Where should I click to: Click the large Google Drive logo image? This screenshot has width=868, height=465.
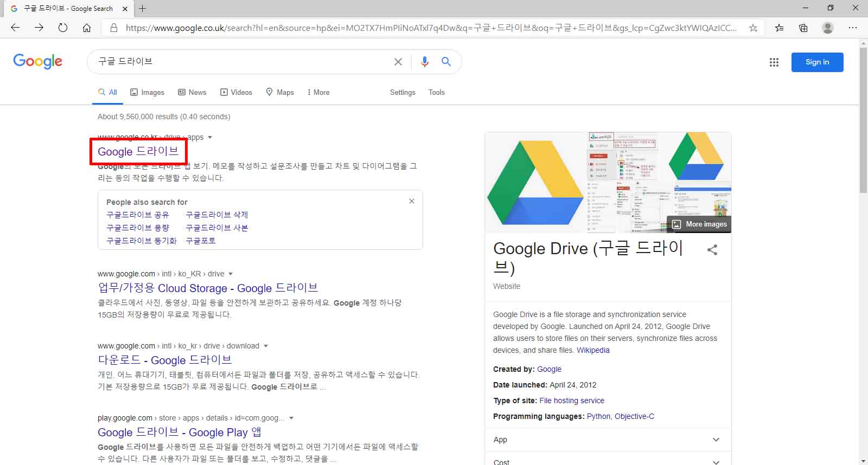536,183
